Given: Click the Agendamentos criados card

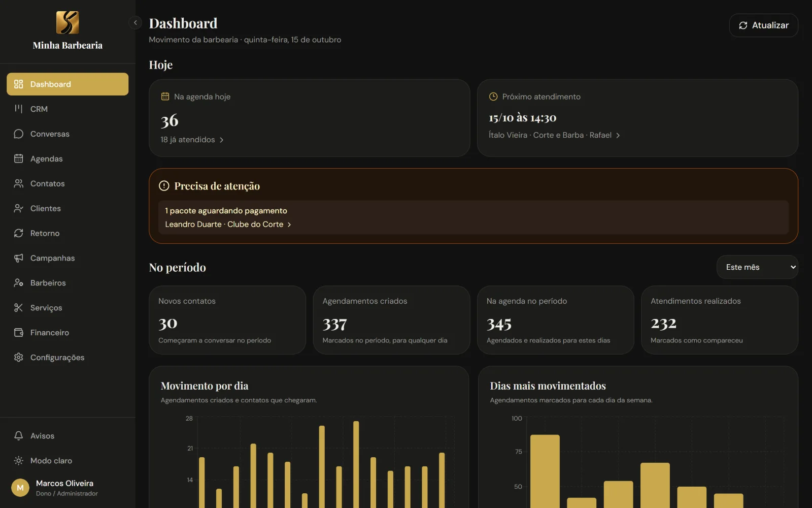Looking at the screenshot, I should pos(391,320).
